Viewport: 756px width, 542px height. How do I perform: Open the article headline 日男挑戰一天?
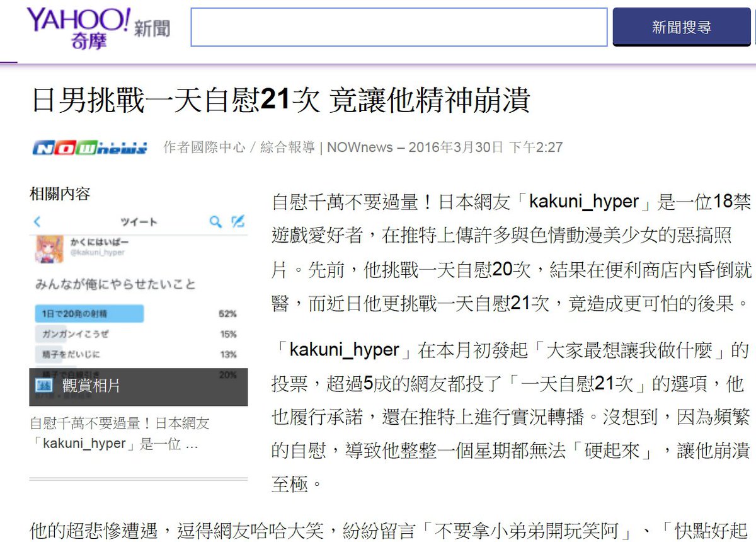[280, 101]
